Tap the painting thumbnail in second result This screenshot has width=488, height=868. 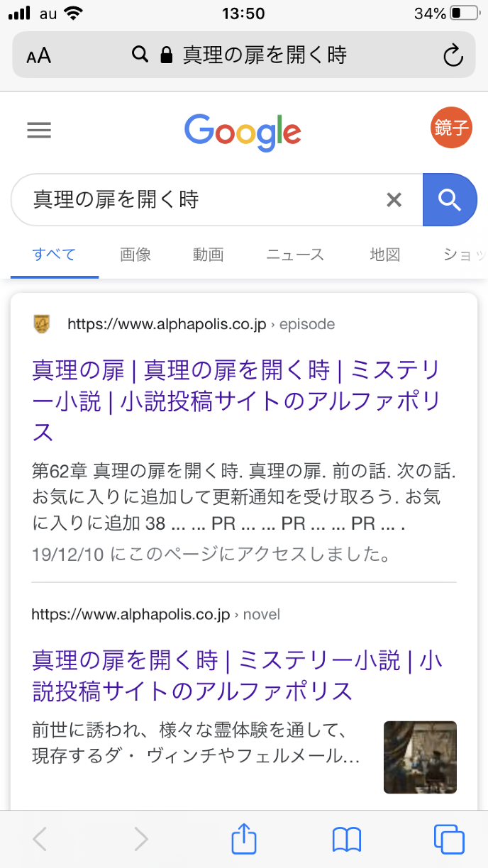click(x=420, y=757)
